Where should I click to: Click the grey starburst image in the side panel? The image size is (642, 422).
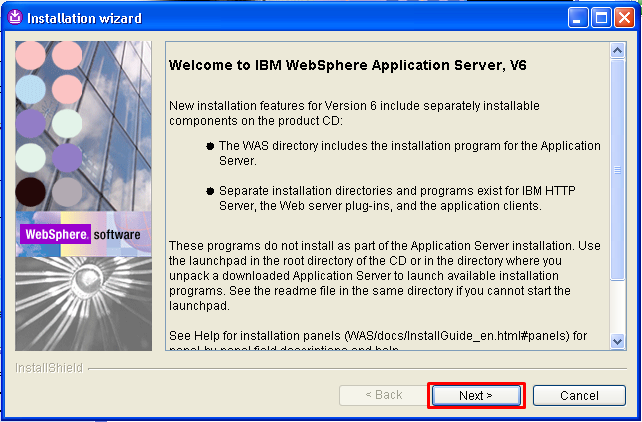pyautogui.click(x=84, y=304)
